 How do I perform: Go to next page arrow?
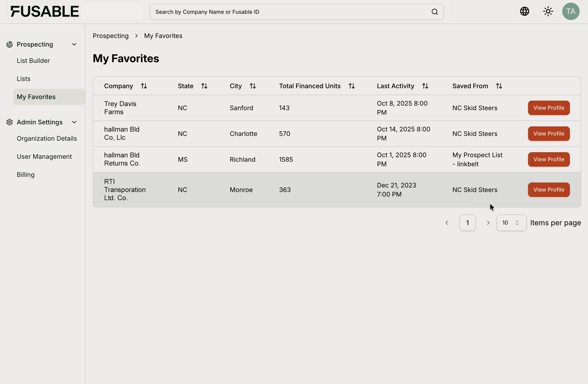pos(488,223)
